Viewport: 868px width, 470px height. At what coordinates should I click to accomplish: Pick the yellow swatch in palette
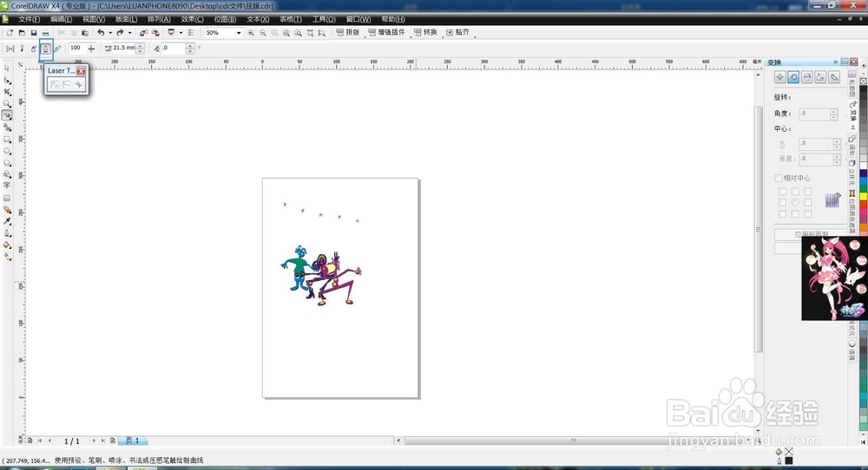[x=863, y=196]
